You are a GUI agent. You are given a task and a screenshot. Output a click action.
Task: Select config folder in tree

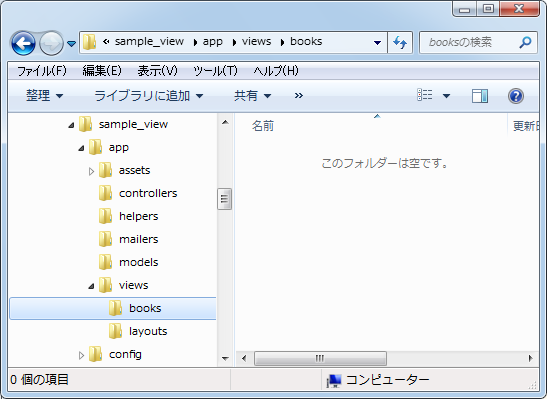pyautogui.click(x=125, y=354)
